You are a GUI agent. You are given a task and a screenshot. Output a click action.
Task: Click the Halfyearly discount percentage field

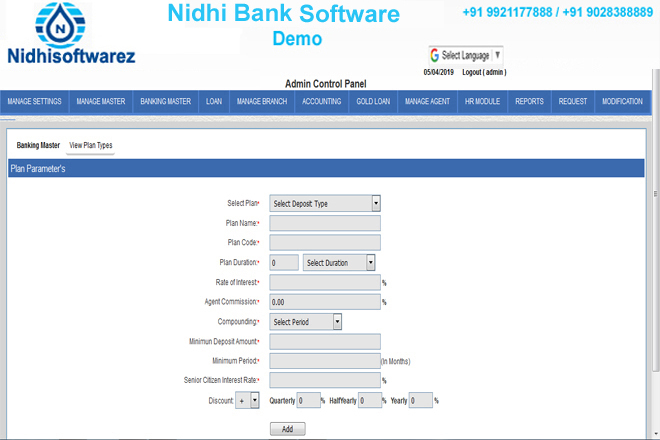click(370, 400)
